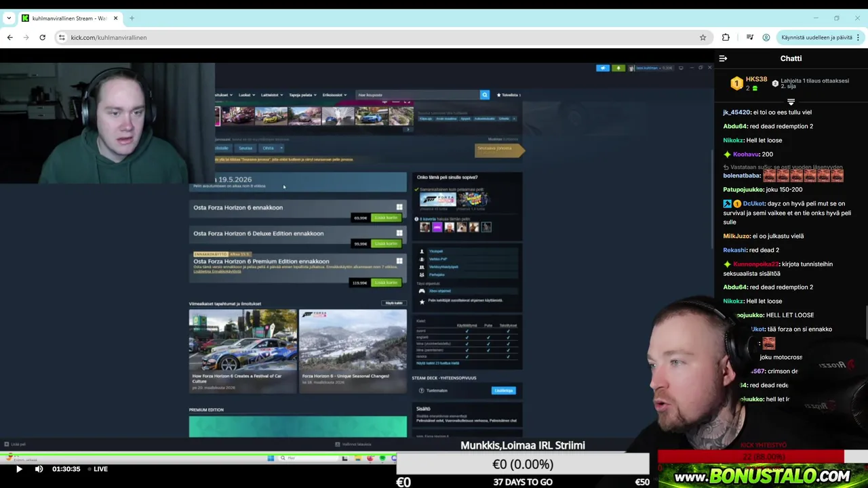
Task: Reload the page with the browser refresh icon
Action: tap(42, 37)
